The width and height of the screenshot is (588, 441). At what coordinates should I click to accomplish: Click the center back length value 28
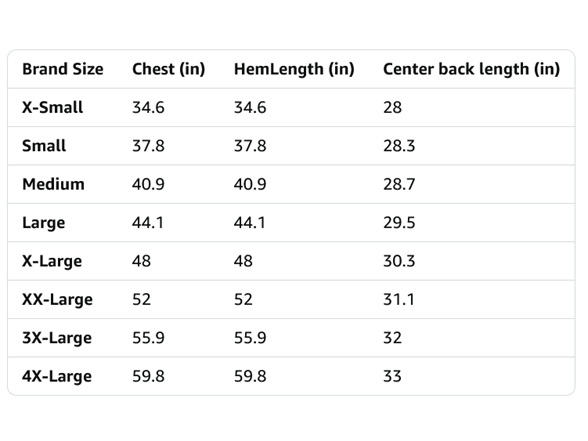tap(392, 108)
